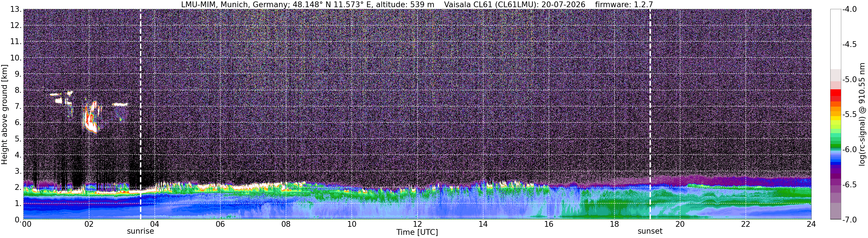
Task: Click the height axis tick label 8.
Action: 18,90
